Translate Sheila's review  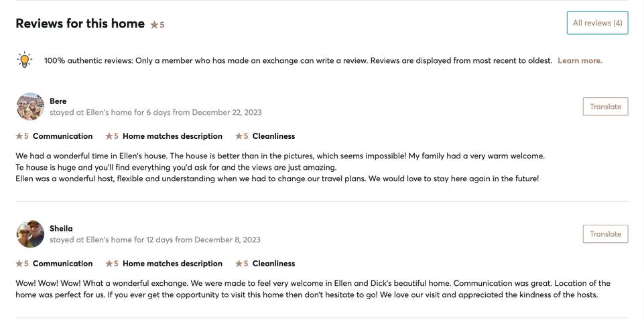(x=605, y=234)
